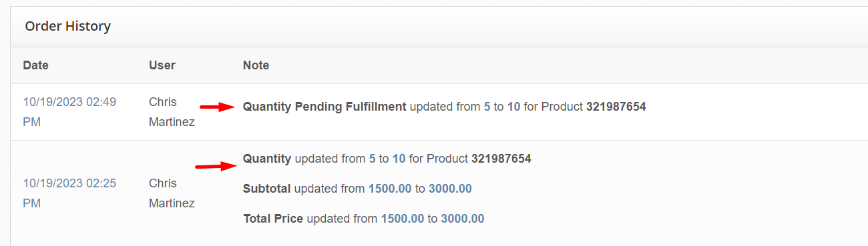Click the value 5 in Pending Fulfillment note
The image size is (868, 246).
[x=487, y=106]
